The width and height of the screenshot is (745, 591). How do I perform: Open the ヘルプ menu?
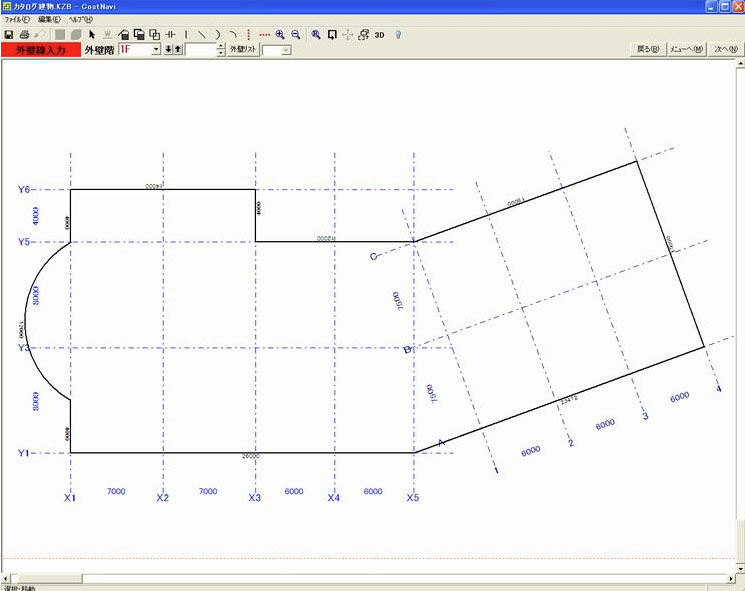point(80,20)
